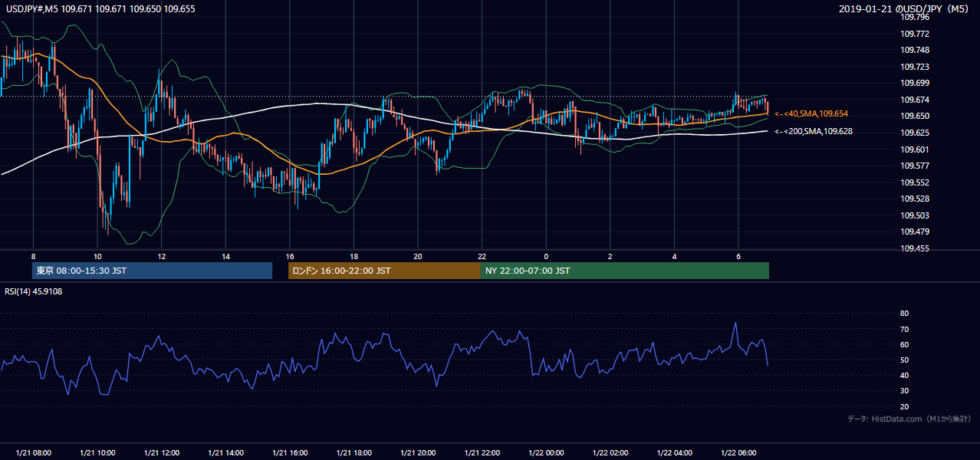Click hour label 12 under the price chart

(161, 256)
